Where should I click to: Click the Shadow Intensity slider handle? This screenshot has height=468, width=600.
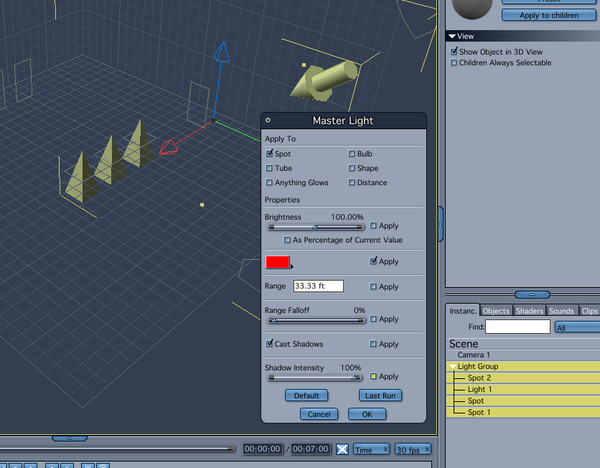[x=355, y=378]
